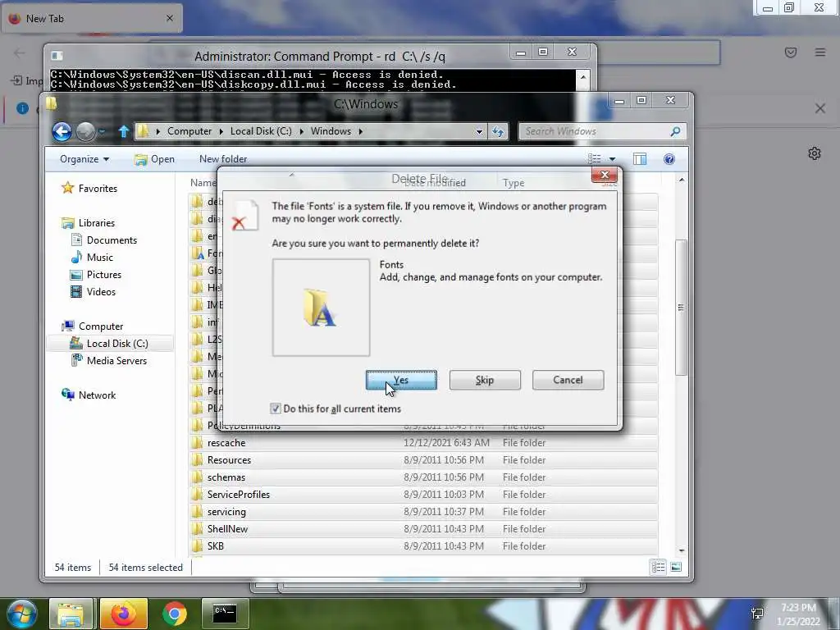Viewport: 840px width, 630px height.
Task: Go back in the Explorer window
Action: coord(62,131)
